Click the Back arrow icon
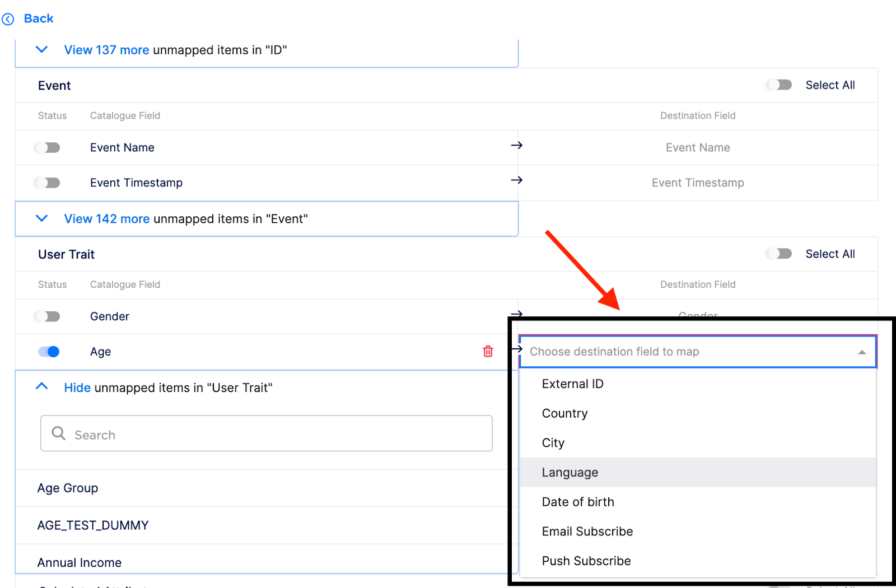The height and width of the screenshot is (588, 896). (x=8, y=19)
